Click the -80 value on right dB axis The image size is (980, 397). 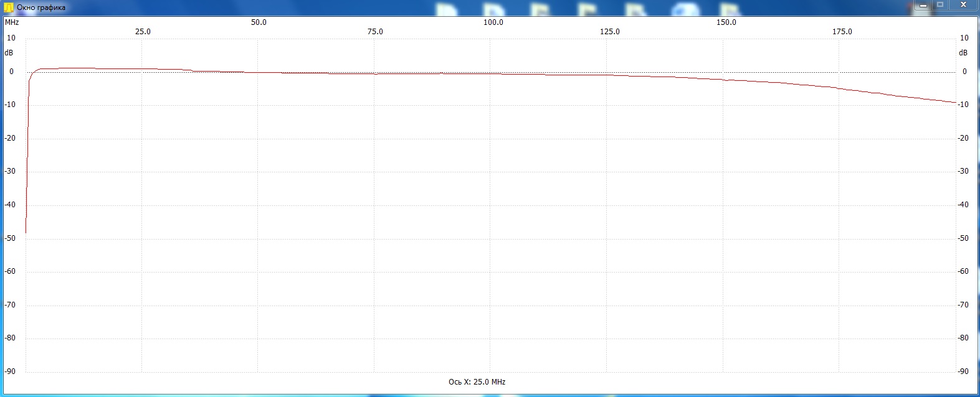[x=963, y=338]
